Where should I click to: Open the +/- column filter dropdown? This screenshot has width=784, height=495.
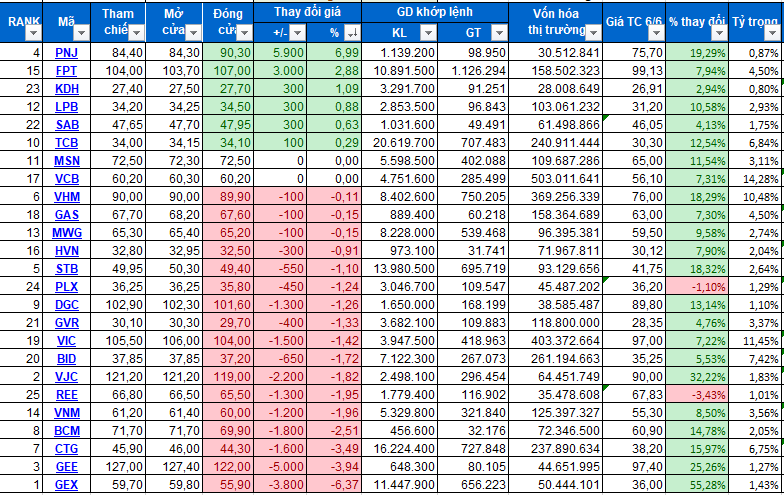tap(297, 33)
